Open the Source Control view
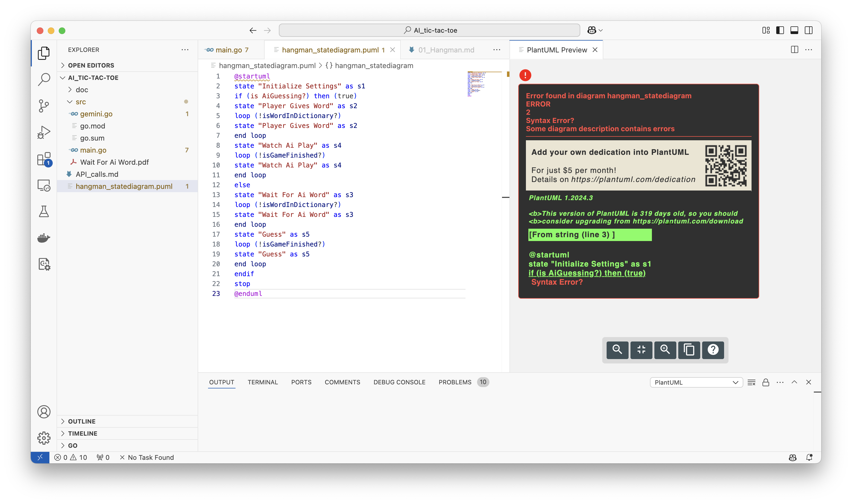This screenshot has height=504, width=852. [44, 106]
